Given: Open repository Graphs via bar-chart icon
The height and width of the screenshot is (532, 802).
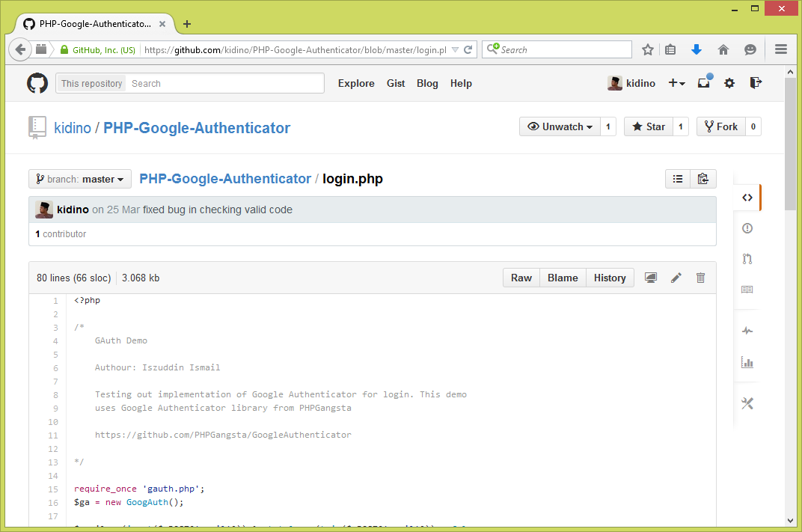Looking at the screenshot, I should 747,362.
